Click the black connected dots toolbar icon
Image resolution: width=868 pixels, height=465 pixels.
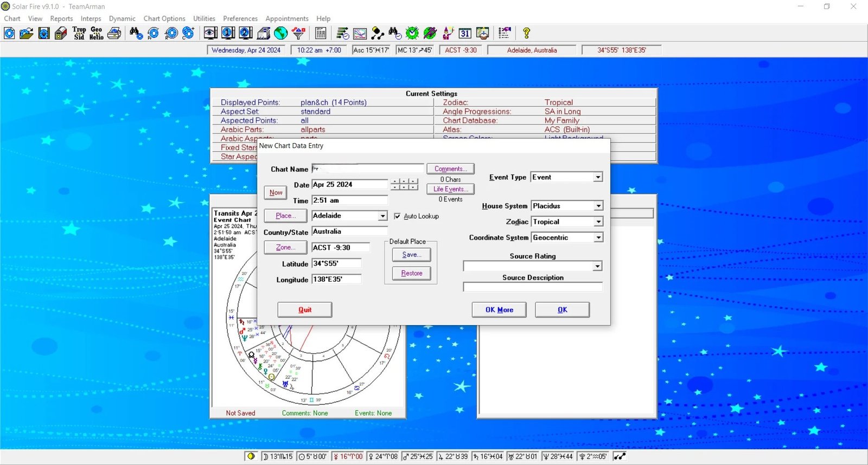378,34
